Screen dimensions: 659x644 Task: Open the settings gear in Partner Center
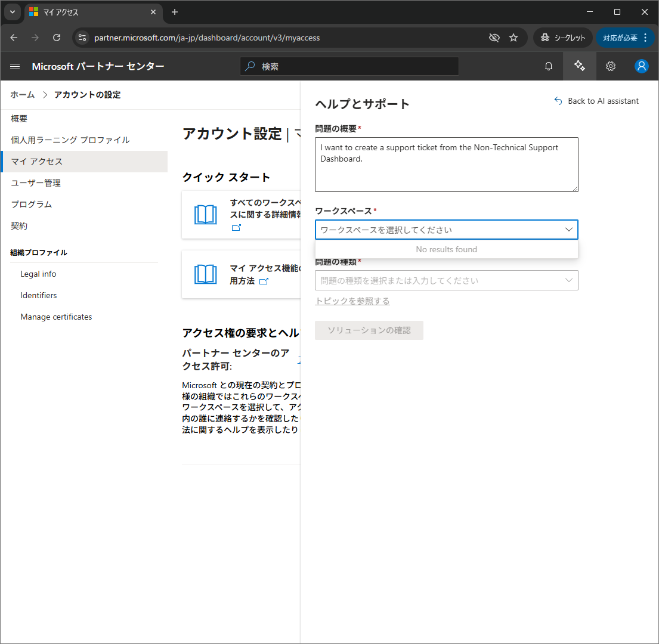[611, 66]
